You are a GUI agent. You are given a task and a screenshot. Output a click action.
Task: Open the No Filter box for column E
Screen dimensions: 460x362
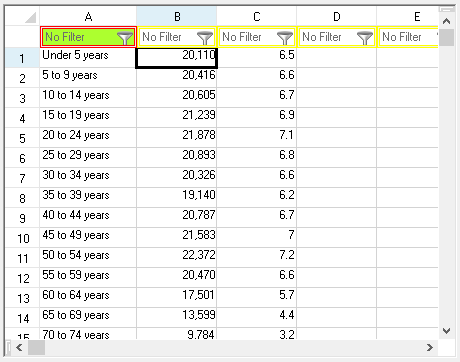pos(408,37)
